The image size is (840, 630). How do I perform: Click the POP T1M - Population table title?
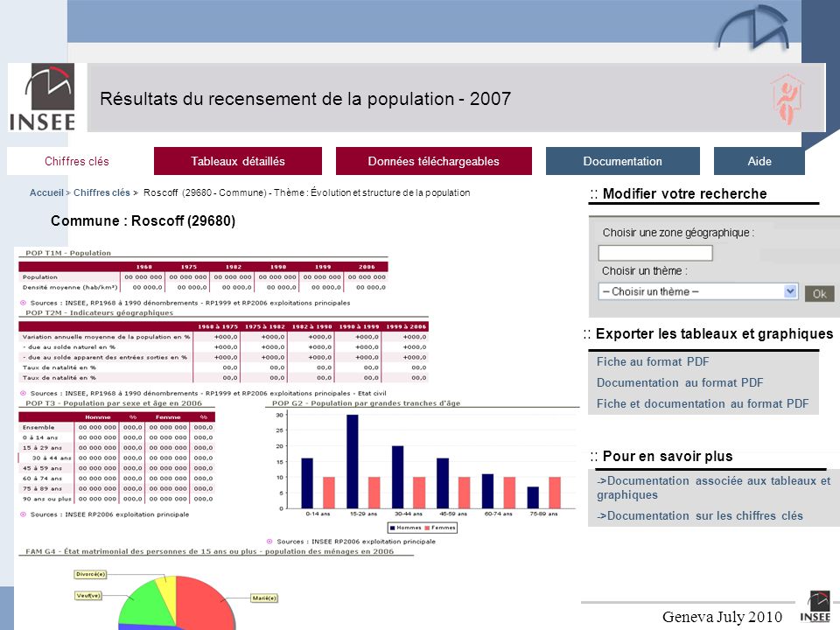[x=68, y=253]
